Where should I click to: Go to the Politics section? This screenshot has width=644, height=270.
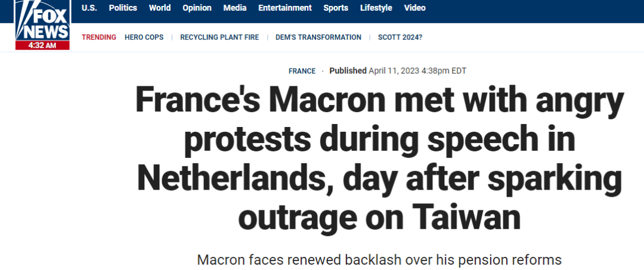click(x=123, y=8)
